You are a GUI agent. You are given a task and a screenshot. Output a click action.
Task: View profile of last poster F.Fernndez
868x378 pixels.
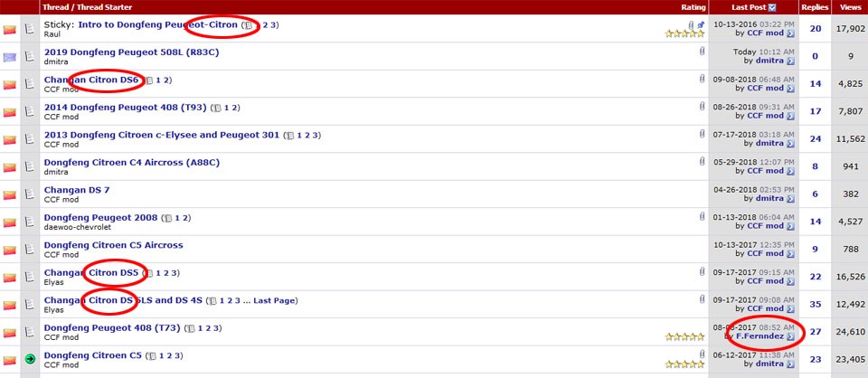pyautogui.click(x=759, y=336)
